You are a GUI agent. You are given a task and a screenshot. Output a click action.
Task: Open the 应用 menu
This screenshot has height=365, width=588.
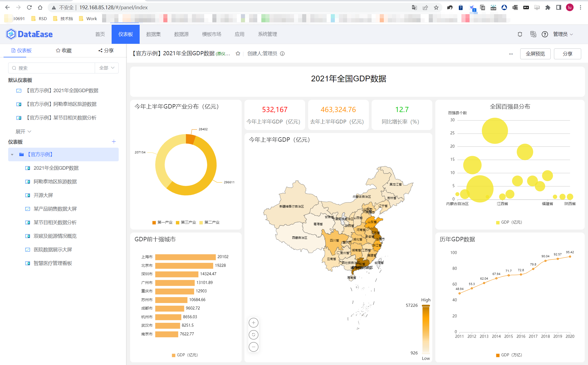tap(240, 34)
